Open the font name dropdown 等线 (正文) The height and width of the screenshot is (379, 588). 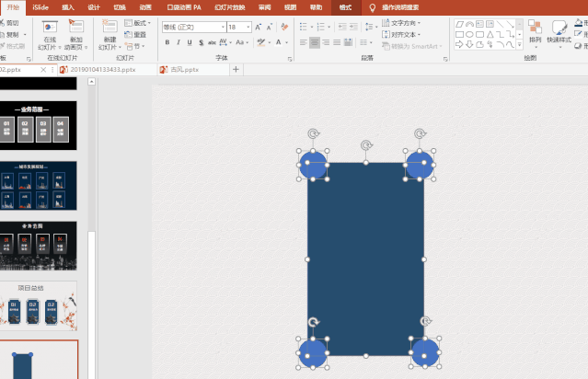(x=223, y=27)
